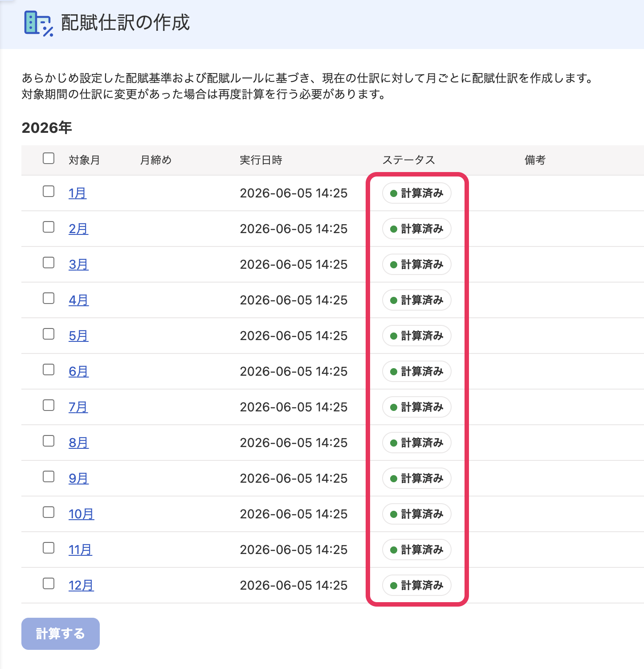This screenshot has height=669, width=644.
Task: Check the checkbox for 9月 row
Action: click(x=49, y=476)
